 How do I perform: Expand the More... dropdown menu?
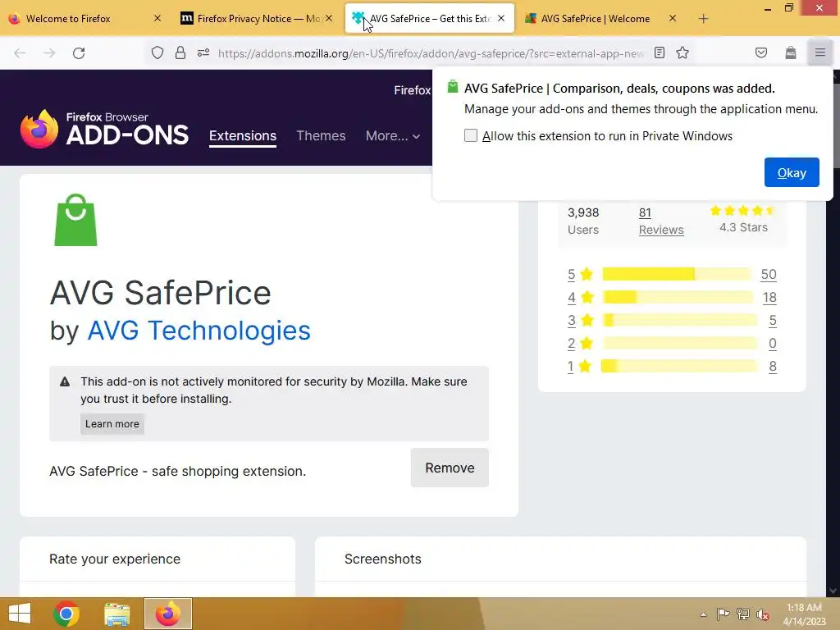tap(393, 135)
